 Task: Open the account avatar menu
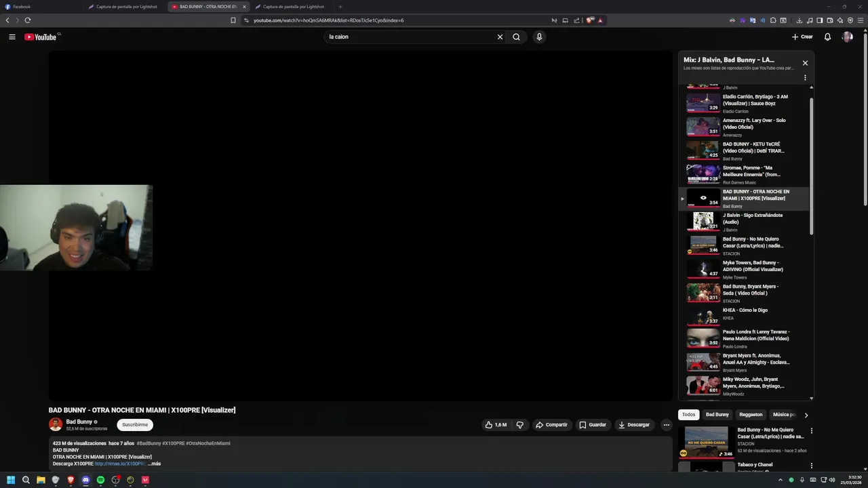(x=847, y=37)
